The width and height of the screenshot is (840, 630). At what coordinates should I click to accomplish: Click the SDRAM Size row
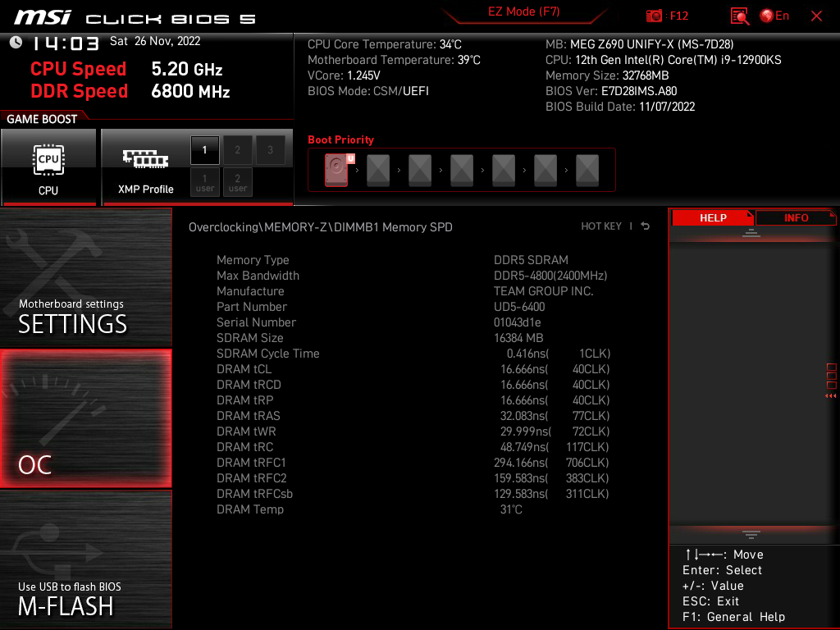(413, 337)
